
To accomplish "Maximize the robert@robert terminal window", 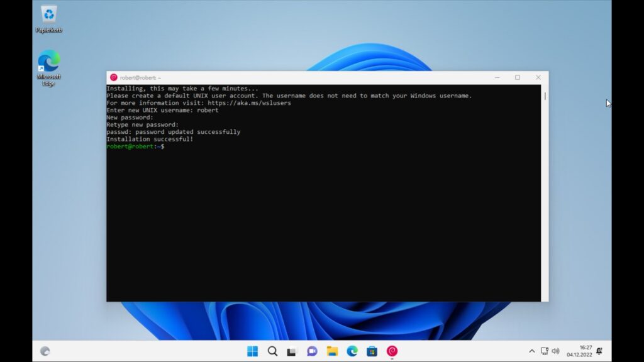I will click(518, 77).
